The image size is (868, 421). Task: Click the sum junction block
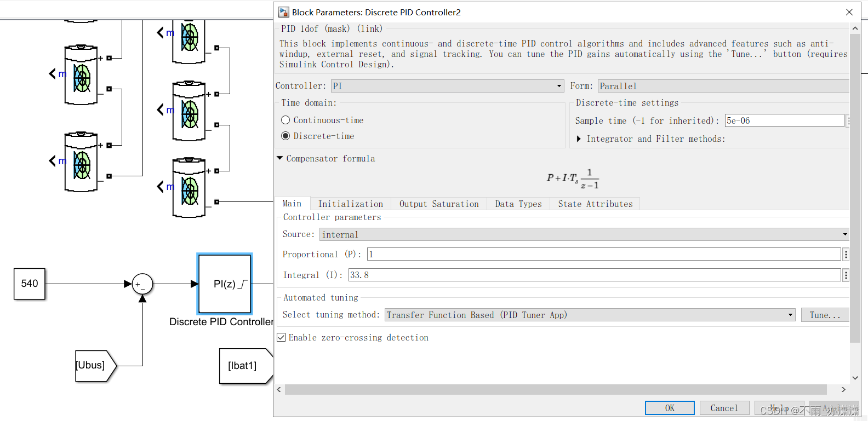[142, 284]
